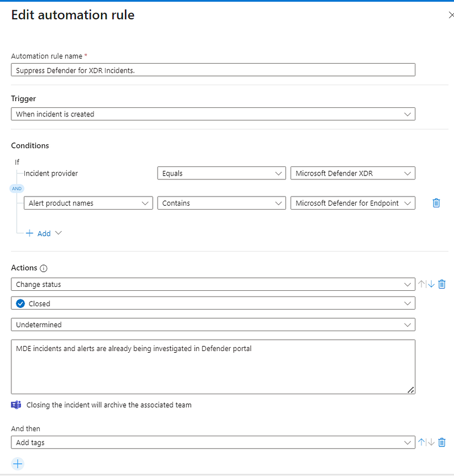Move Add tags action up
Viewport: 454px width, 476px height.
(421, 442)
